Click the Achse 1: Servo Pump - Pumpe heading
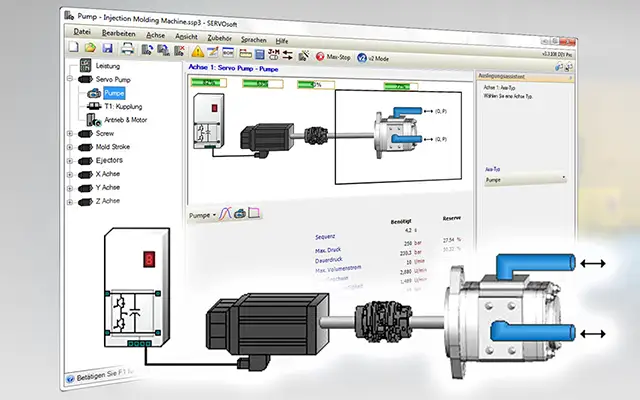The width and height of the screenshot is (640, 400). 233,68
